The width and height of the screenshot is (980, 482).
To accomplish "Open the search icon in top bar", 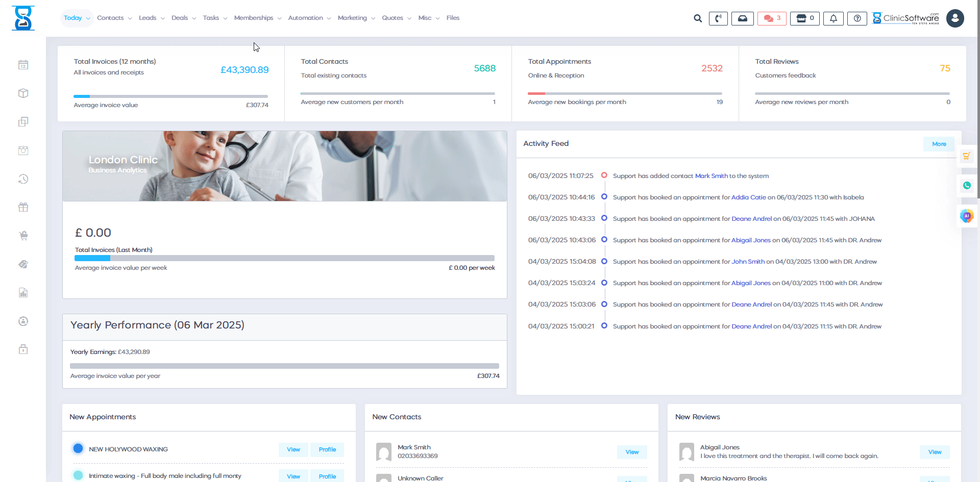I will pos(697,18).
